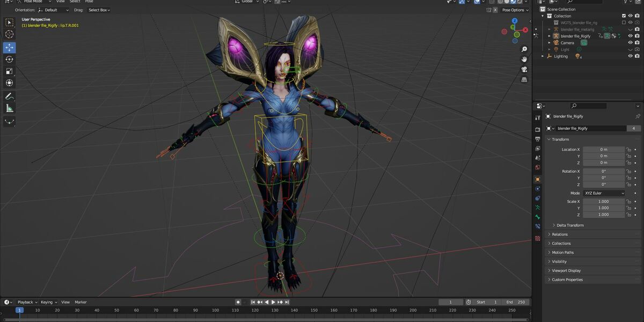Open the Bone properties tab
Viewport: 644px width, 322px height.
point(538,217)
